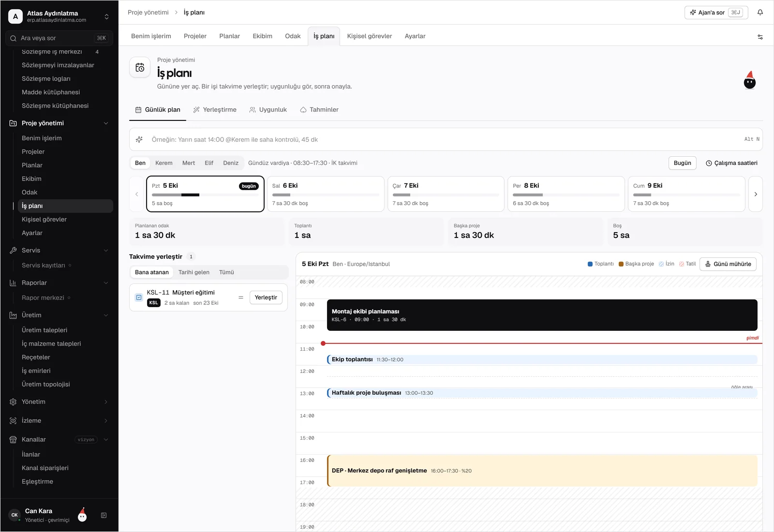Click Günü mühürle button
This screenshot has height=532, width=774.
[728, 264]
